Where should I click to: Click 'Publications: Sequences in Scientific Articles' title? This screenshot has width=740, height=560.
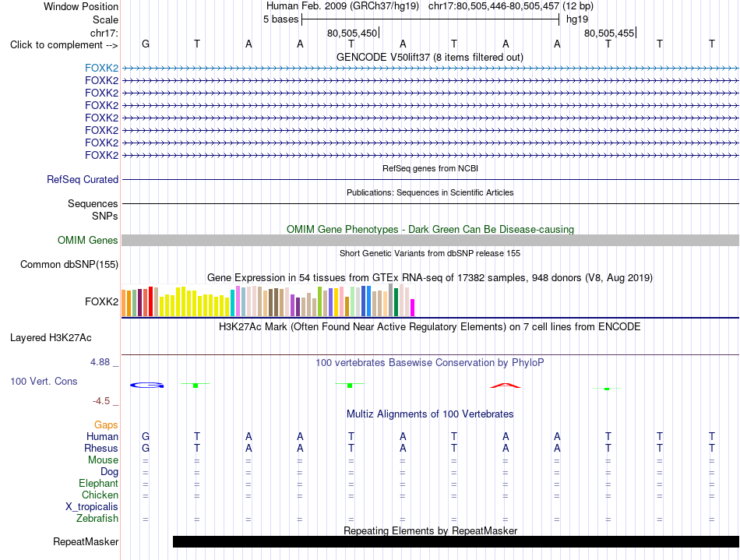(430, 192)
